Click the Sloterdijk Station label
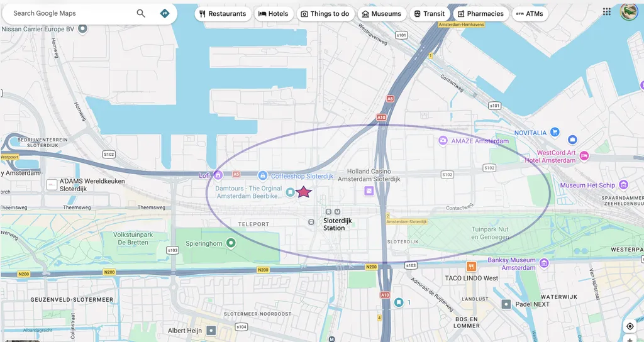644x342 pixels. [334, 224]
